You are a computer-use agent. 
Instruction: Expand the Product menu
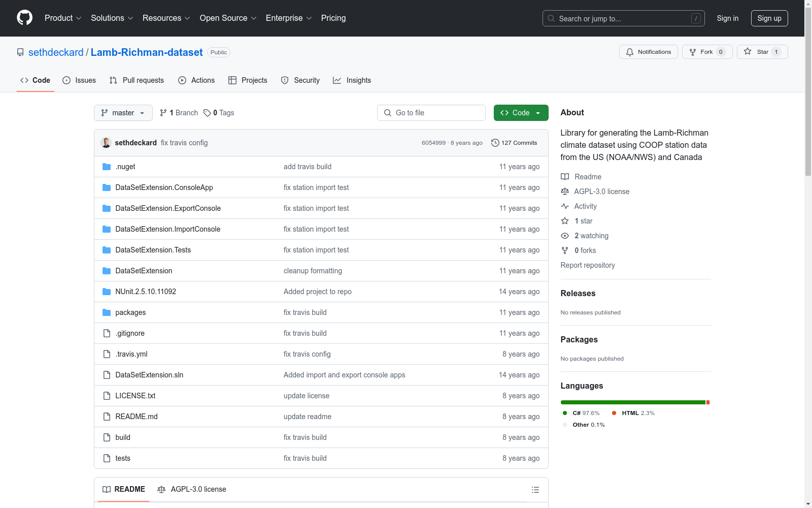pos(63,18)
